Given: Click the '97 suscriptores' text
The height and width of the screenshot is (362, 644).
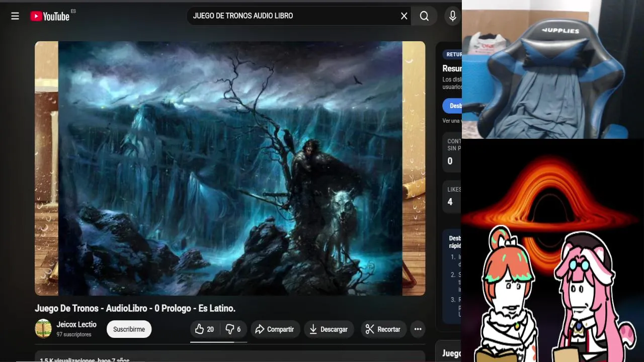Looking at the screenshot, I should 74,334.
